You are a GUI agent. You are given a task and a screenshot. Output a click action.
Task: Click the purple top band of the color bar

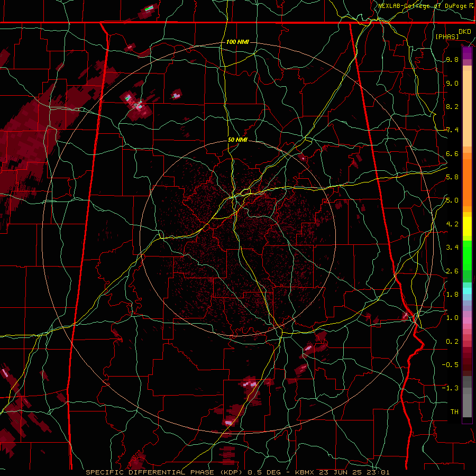[467, 53]
